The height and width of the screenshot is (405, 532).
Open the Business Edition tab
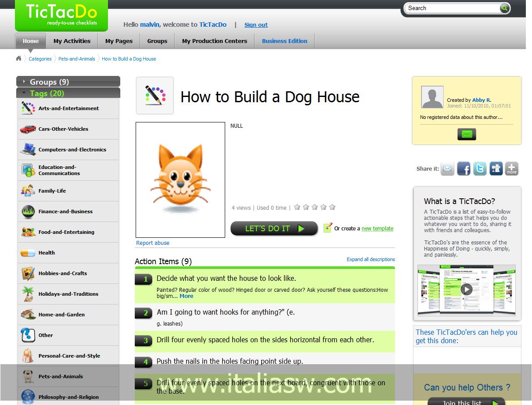pyautogui.click(x=284, y=41)
